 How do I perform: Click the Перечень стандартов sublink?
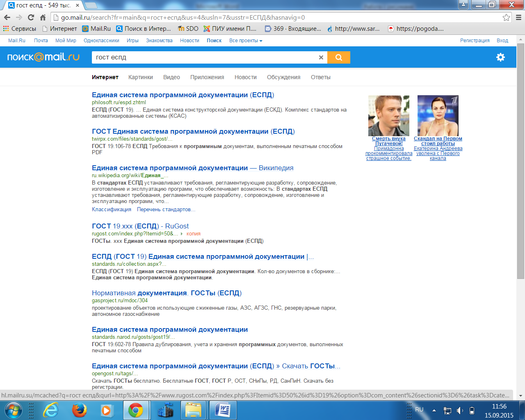[x=166, y=210]
